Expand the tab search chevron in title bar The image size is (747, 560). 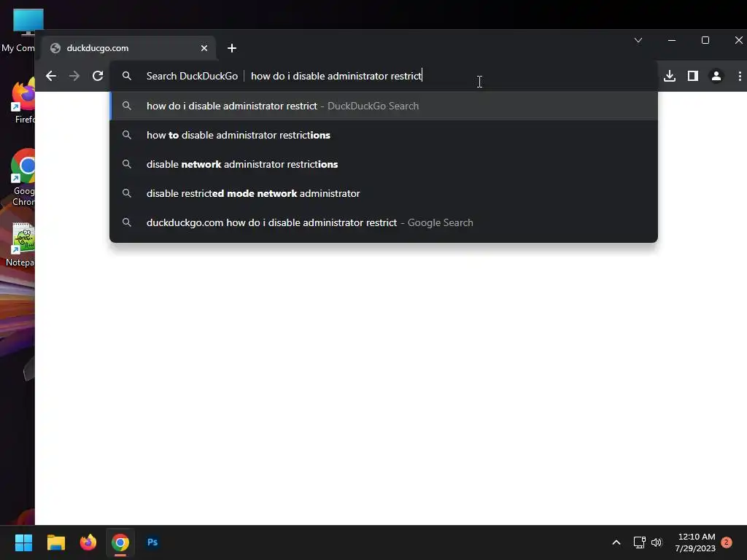[x=638, y=41]
